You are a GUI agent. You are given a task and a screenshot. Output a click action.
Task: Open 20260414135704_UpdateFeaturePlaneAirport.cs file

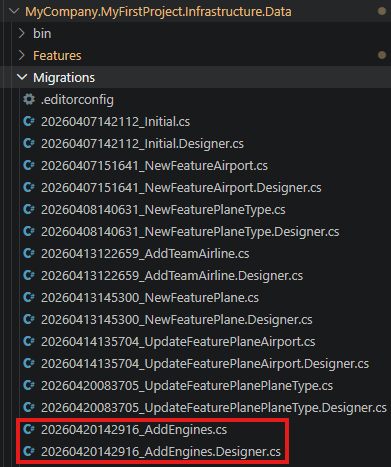coord(178,342)
